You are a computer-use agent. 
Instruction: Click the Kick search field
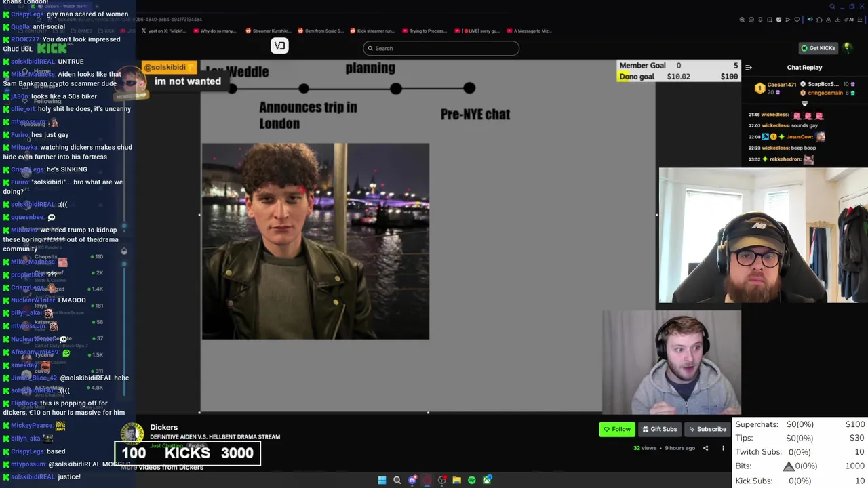[x=441, y=48]
